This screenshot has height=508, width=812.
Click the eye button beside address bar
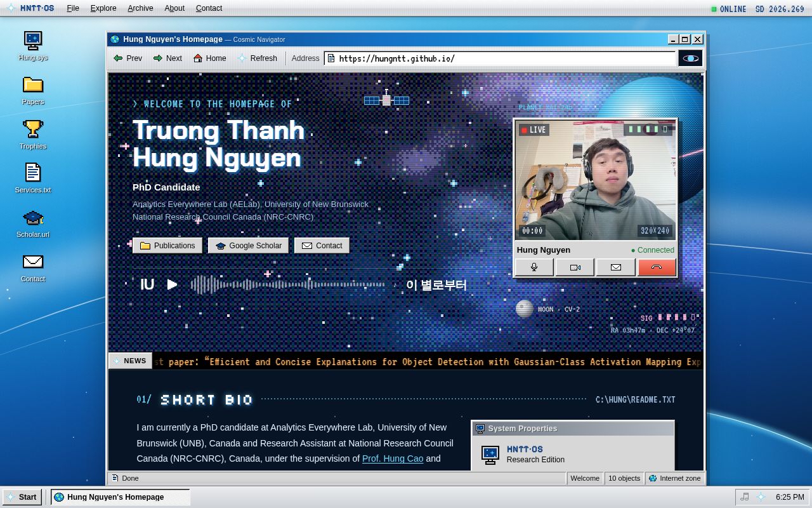pos(690,58)
